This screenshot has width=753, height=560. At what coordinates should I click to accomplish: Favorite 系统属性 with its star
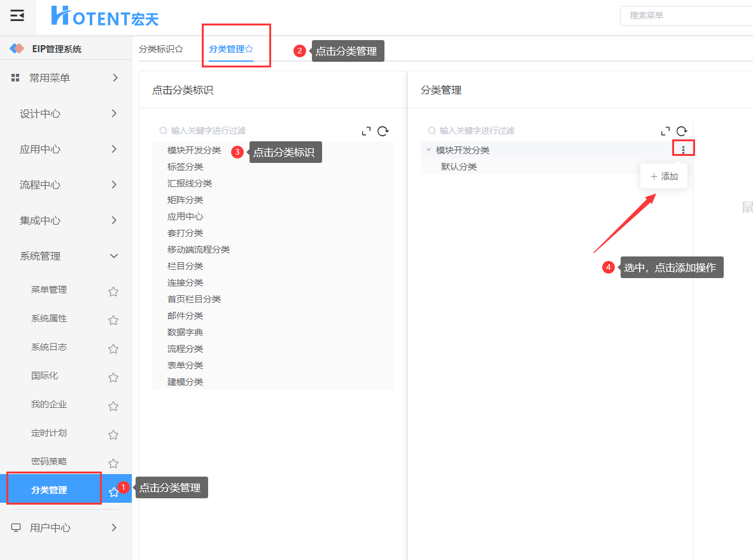tap(113, 320)
